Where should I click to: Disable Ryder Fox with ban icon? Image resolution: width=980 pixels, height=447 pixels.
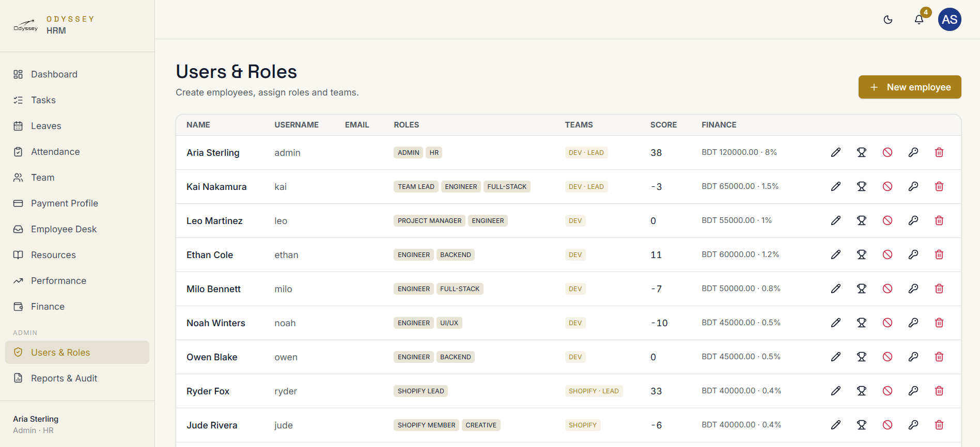click(x=888, y=391)
